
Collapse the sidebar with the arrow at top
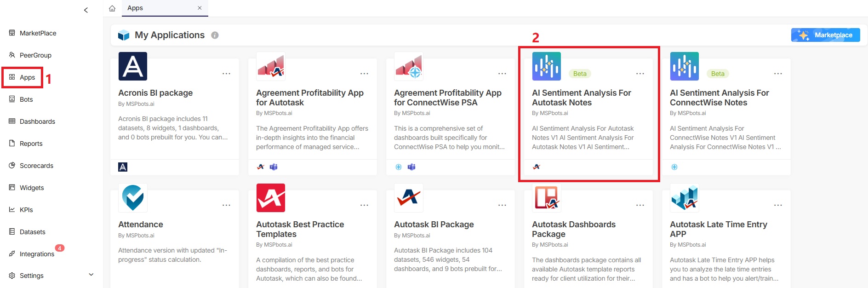(86, 9)
